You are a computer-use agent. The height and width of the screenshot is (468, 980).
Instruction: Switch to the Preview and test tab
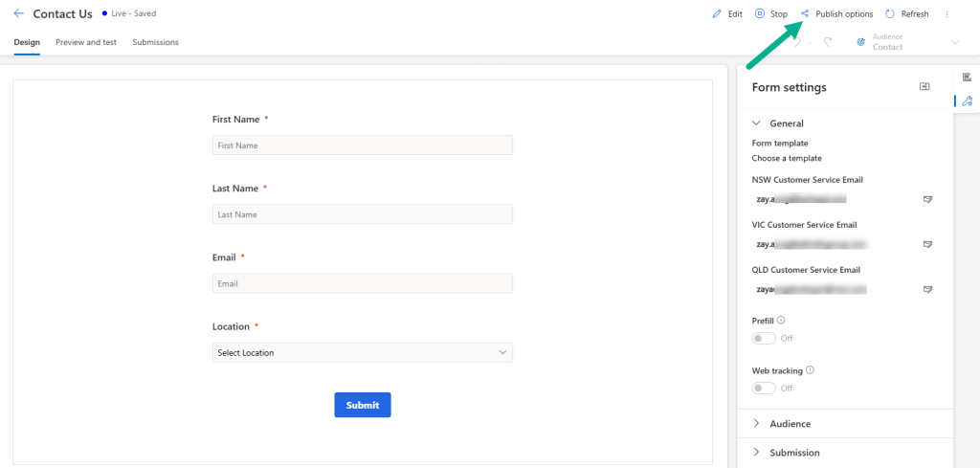tap(86, 43)
